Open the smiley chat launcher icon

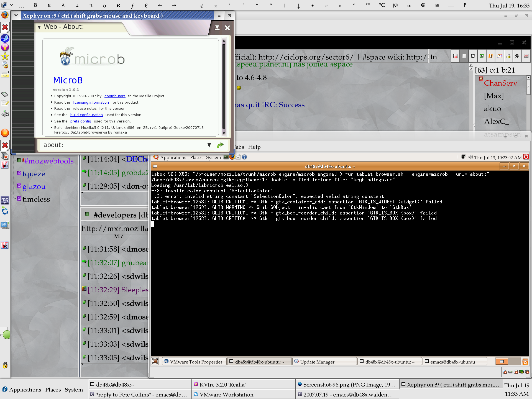coord(5,65)
